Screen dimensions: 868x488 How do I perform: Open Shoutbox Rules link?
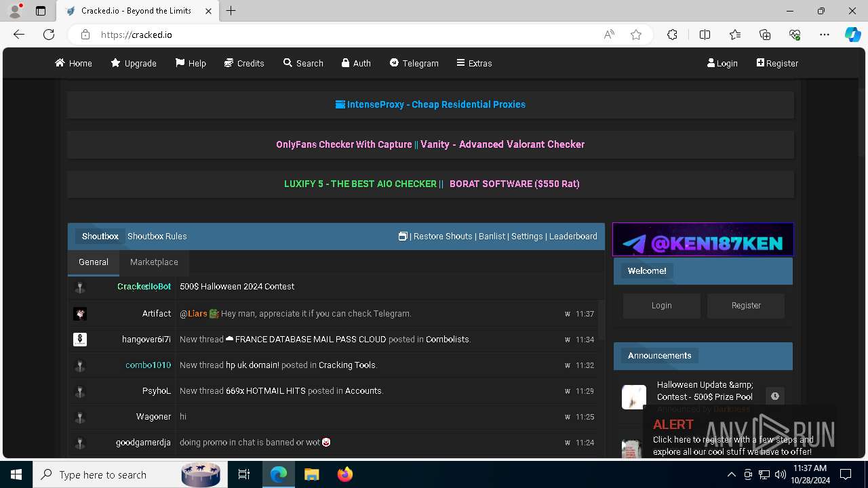(157, 237)
